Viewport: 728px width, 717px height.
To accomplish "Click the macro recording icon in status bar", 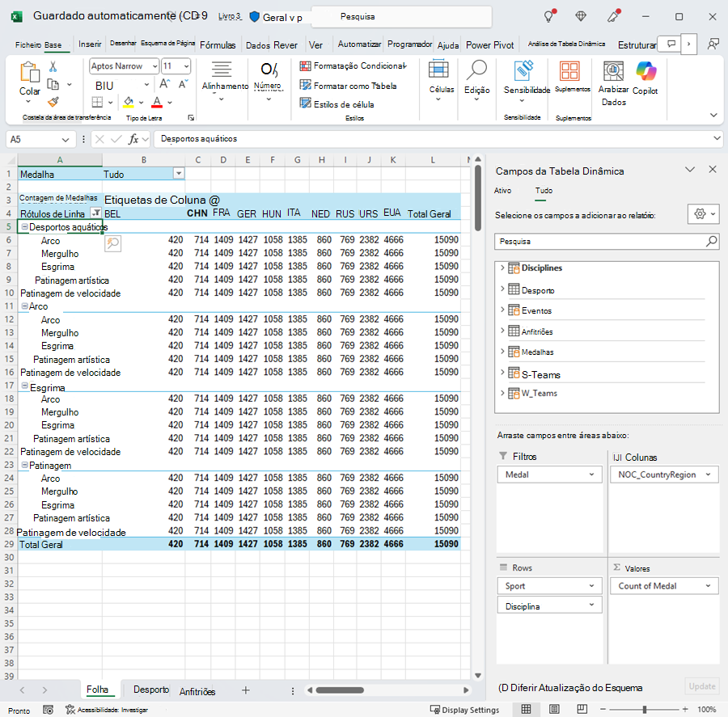I will click(48, 710).
